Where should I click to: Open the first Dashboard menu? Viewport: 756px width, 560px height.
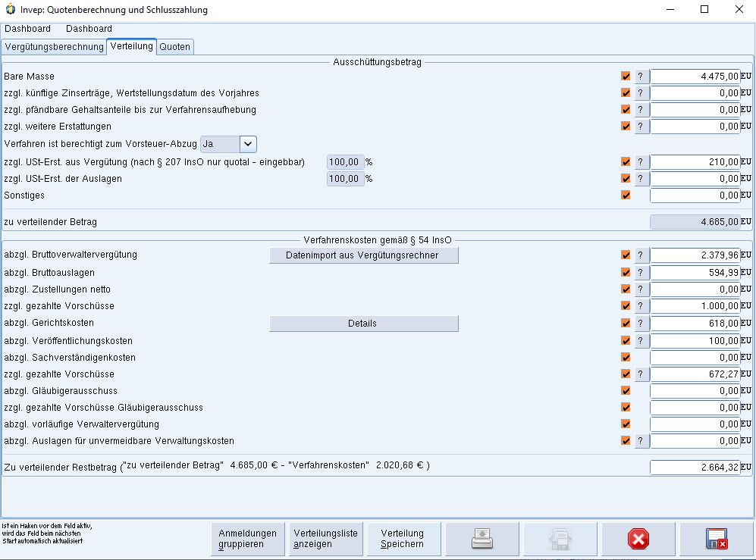(x=28, y=29)
